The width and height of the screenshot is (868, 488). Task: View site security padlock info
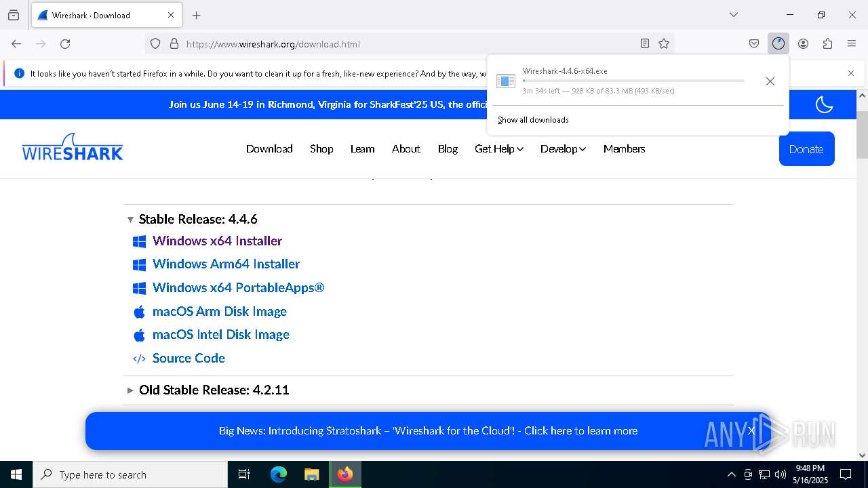174,43
